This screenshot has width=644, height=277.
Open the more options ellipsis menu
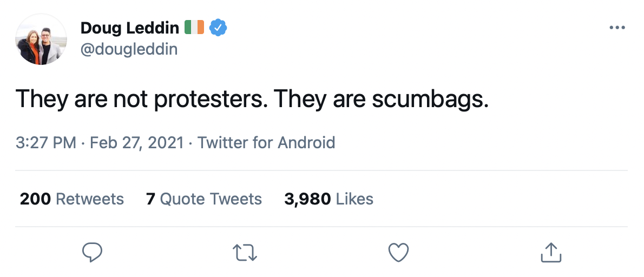point(617,28)
